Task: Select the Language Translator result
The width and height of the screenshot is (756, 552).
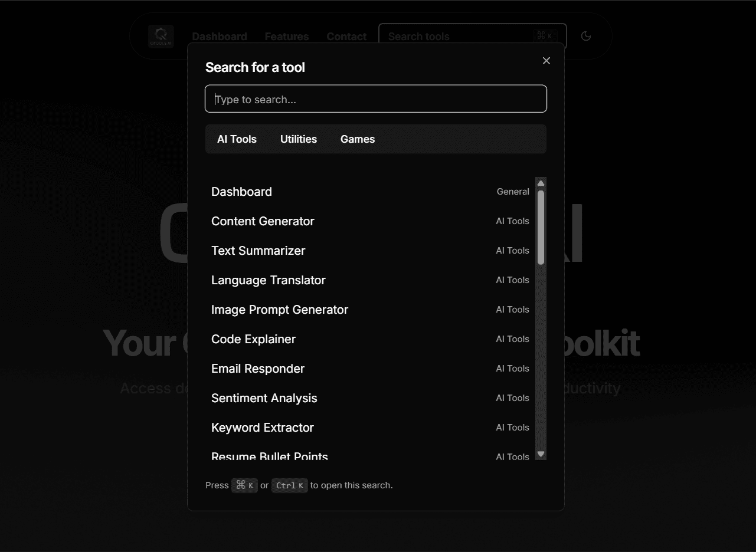Action: pos(269,280)
